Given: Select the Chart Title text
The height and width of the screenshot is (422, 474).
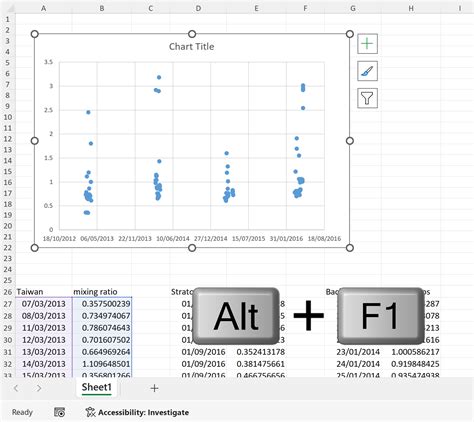Looking at the screenshot, I should [192, 47].
